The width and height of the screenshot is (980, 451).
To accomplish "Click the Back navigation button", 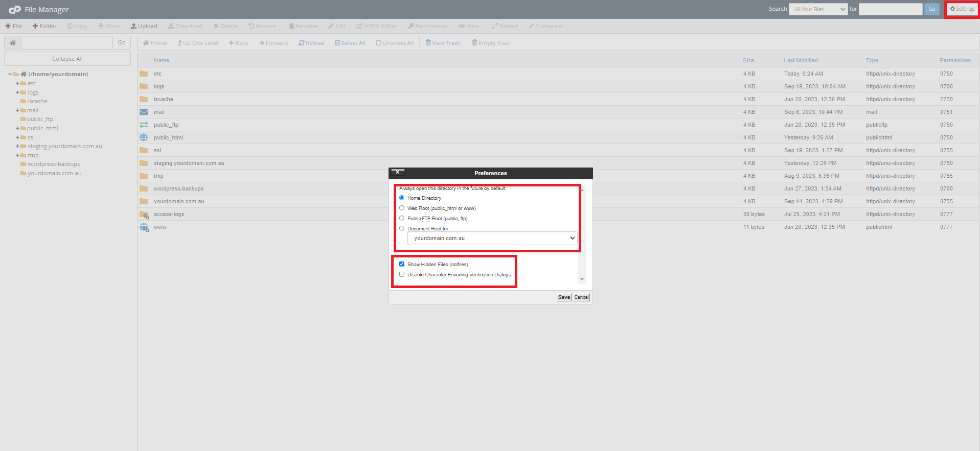I will tap(239, 43).
